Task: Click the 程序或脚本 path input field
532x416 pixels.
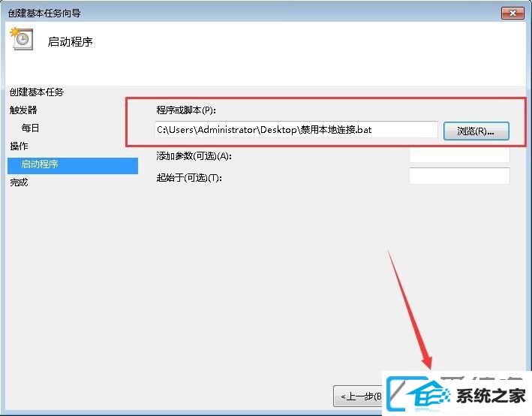Action: [296, 130]
